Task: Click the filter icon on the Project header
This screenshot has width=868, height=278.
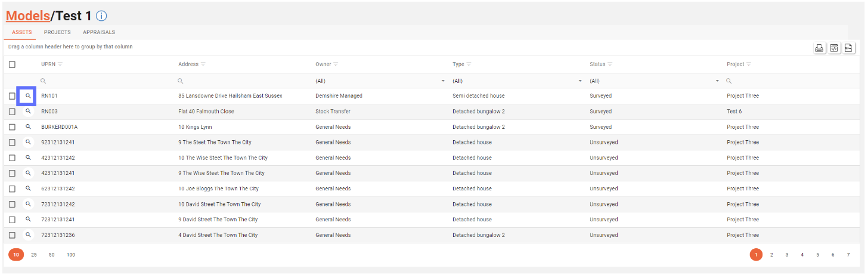Action: [749, 64]
